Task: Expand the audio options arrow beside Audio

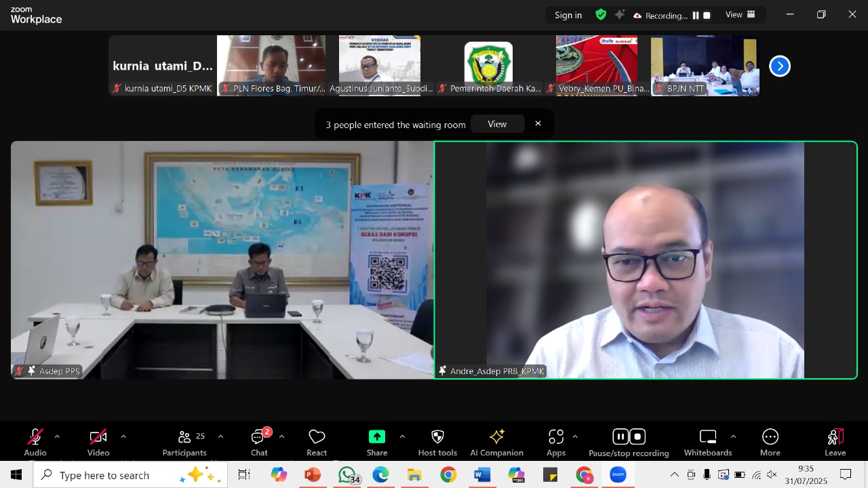Action: tap(57, 436)
